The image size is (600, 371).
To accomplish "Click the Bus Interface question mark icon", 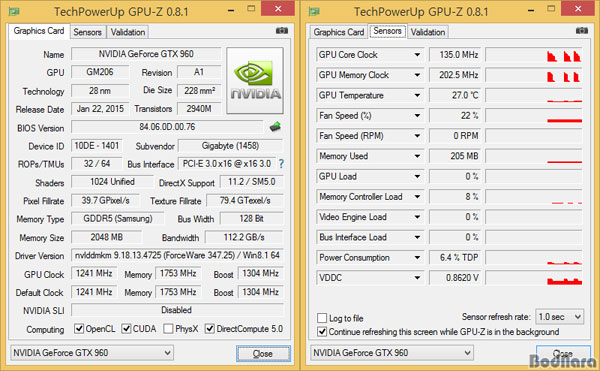I will 281,164.
